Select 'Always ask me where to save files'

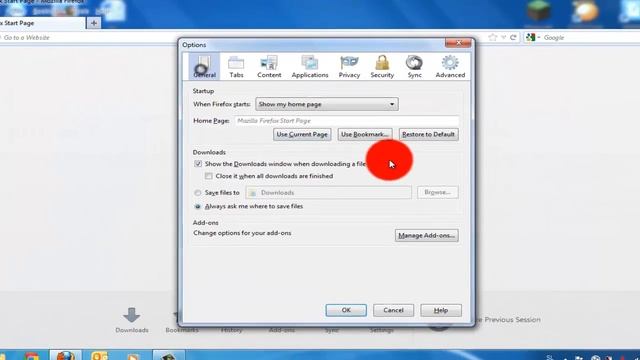(198, 207)
